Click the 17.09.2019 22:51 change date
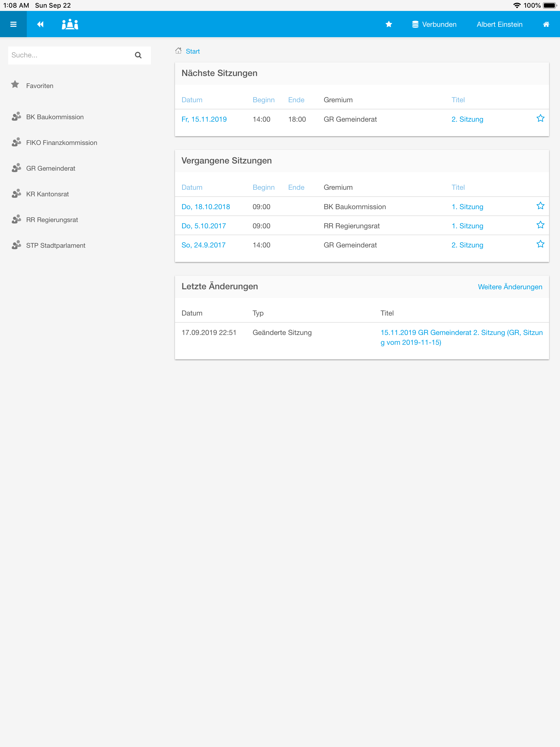The height and width of the screenshot is (747, 560). tap(209, 332)
